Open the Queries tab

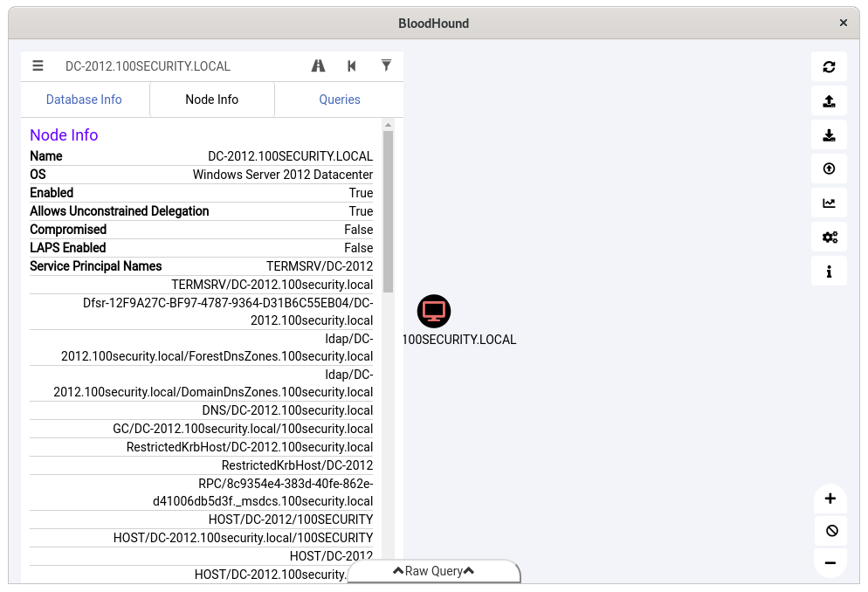(x=340, y=100)
